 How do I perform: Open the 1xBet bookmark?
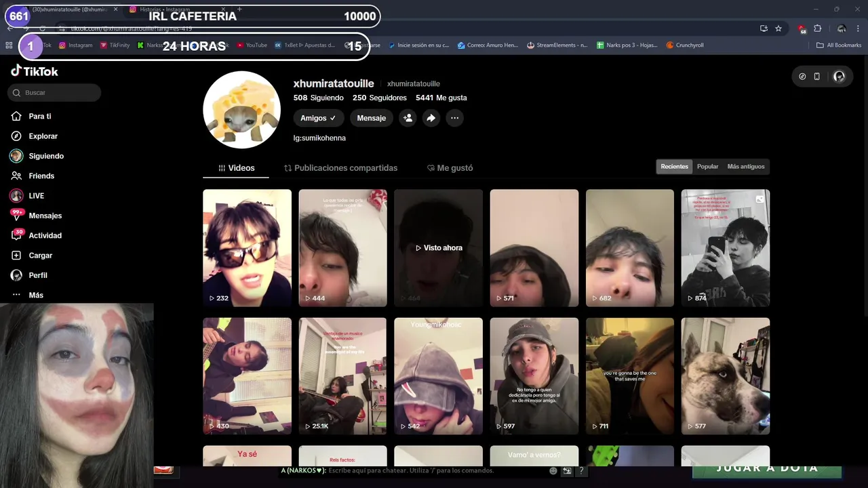[305, 45]
